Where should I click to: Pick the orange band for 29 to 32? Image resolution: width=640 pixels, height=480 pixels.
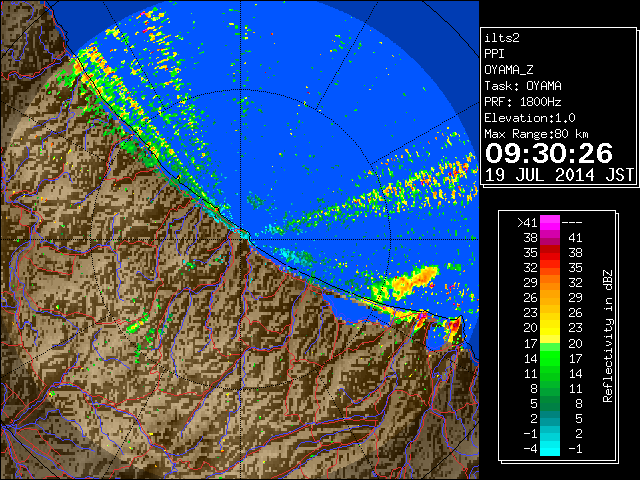tap(550, 283)
